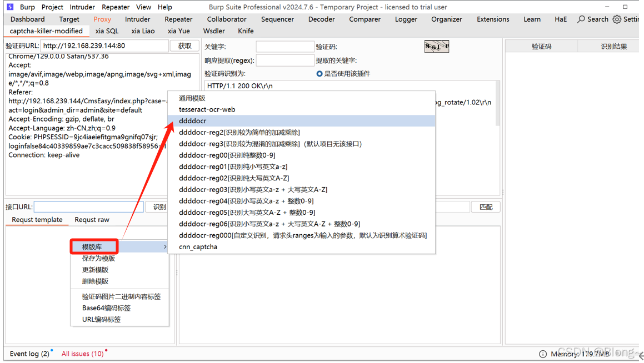Switch to the Learn tab
Screen dimensions: 644x363
tap(532, 19)
